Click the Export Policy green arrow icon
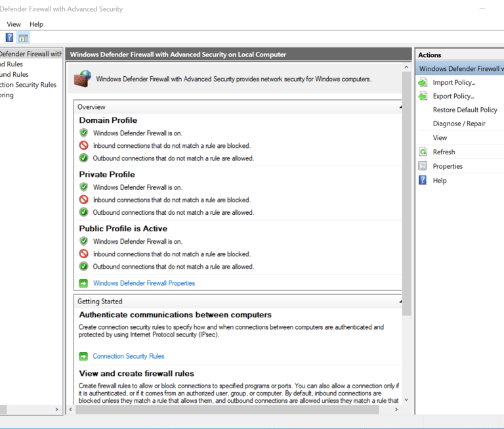This screenshot has width=504, height=429. [423, 96]
